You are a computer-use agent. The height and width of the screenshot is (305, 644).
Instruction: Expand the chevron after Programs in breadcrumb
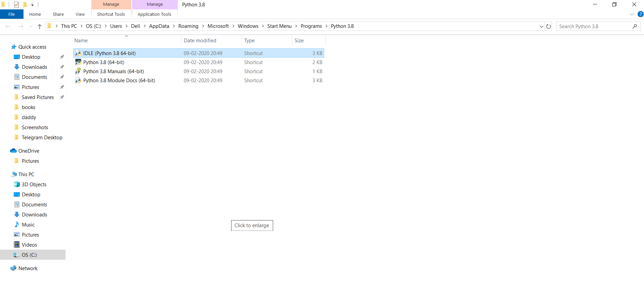[326, 26]
